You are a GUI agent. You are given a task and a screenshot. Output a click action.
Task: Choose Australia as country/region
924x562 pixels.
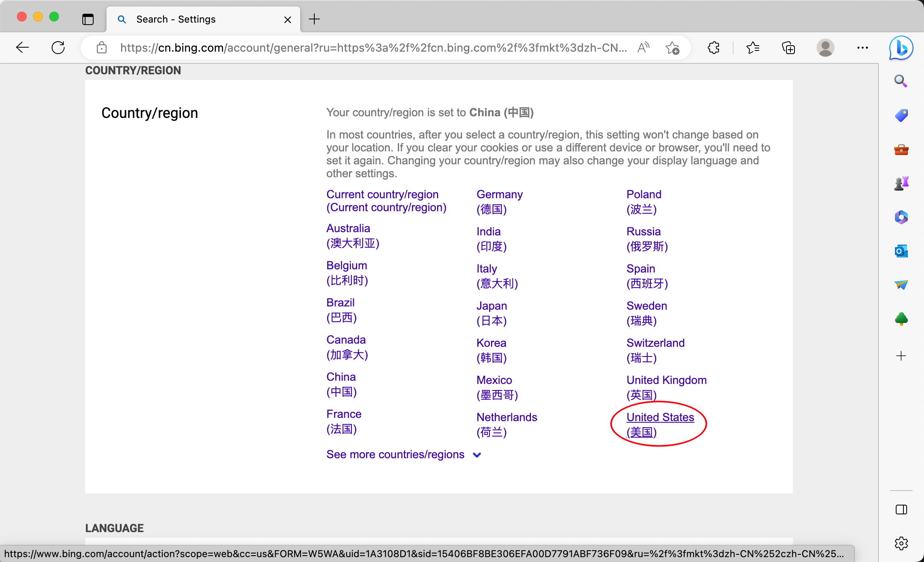[x=353, y=236]
